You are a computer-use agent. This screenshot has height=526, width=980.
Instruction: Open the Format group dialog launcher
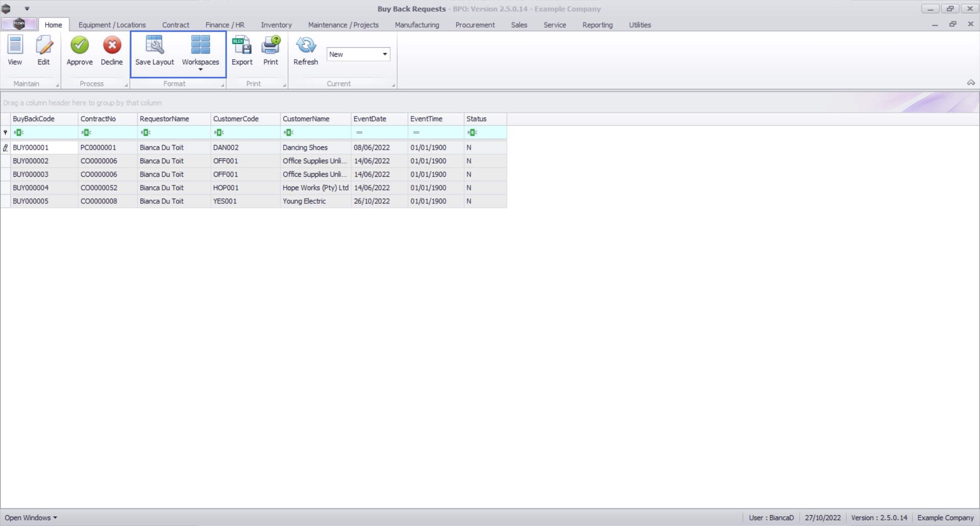(223, 85)
